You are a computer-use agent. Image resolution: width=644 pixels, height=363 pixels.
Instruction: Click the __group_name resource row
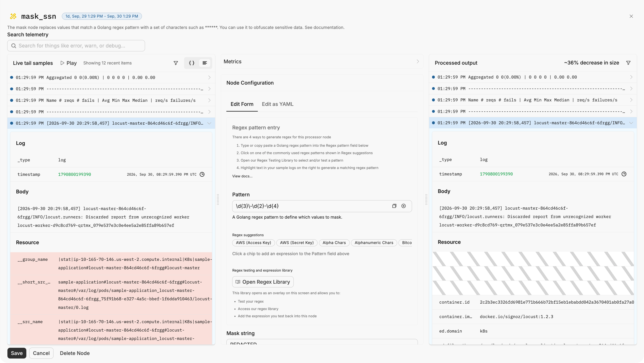click(x=111, y=264)
